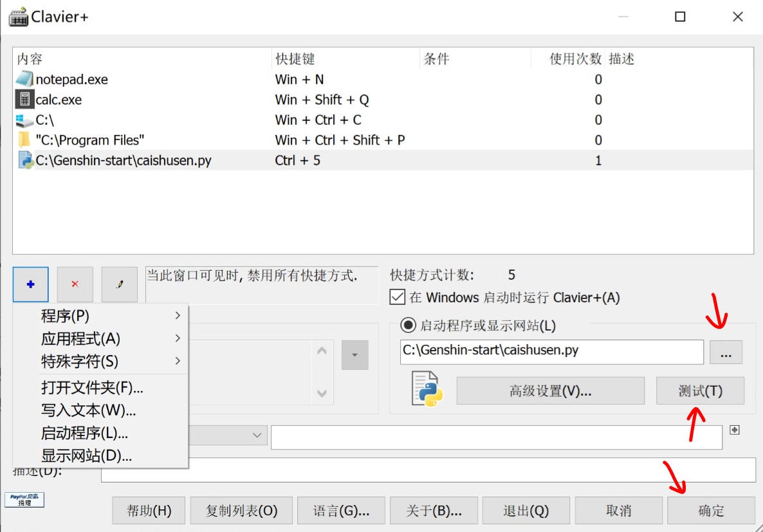763x532 pixels.
Task: Toggle run Clavier+ at Windows startup checkbox
Action: [x=397, y=297]
